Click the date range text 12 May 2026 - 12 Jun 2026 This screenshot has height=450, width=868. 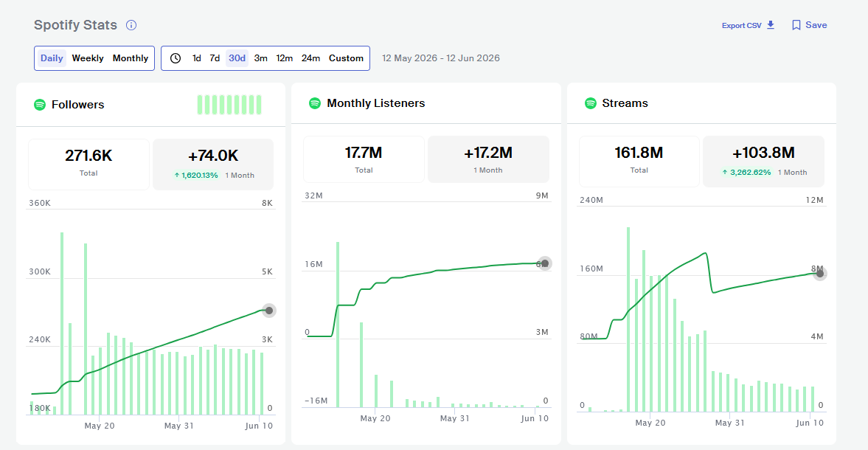tap(441, 58)
